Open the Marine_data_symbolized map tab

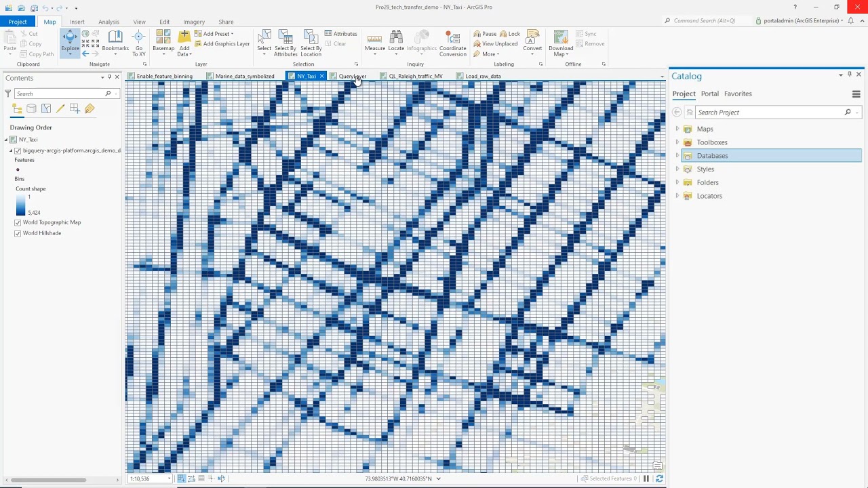pyautogui.click(x=245, y=76)
